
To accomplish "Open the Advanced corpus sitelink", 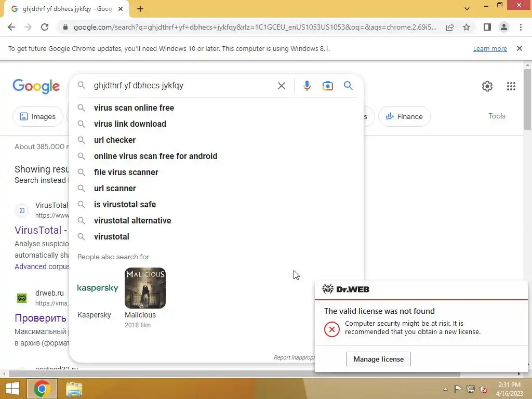I will pyautogui.click(x=42, y=267).
